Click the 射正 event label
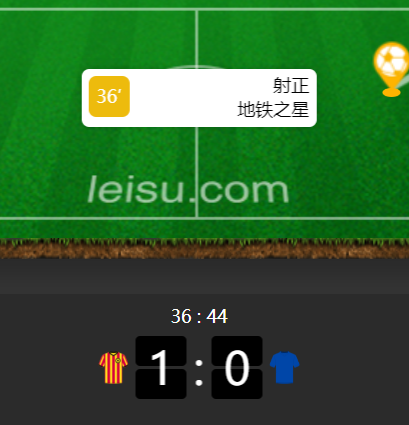Image resolution: width=409 pixels, height=425 pixels. (291, 86)
